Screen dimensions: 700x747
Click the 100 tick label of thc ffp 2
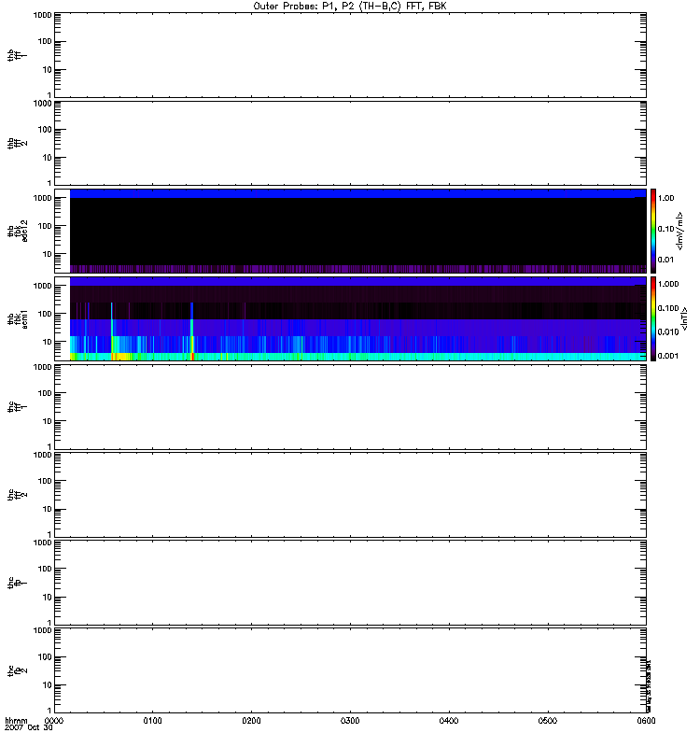click(x=45, y=657)
